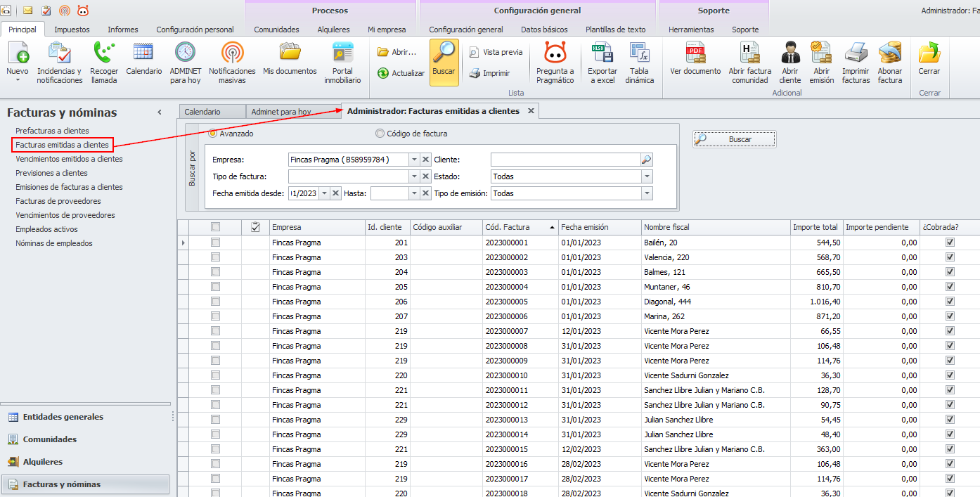Tick the checkbox for invoice 2023000001 row
The image size is (980, 497).
tap(216, 243)
